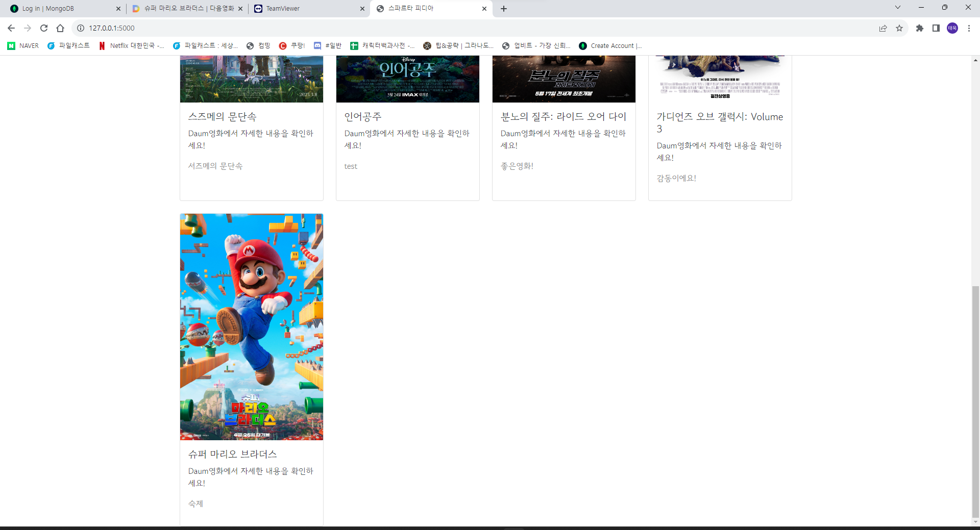Bookmark this page with the star

point(899,28)
